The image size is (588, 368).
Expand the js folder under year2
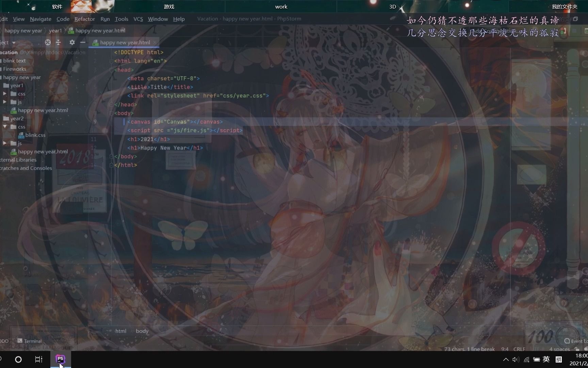[x=5, y=143]
